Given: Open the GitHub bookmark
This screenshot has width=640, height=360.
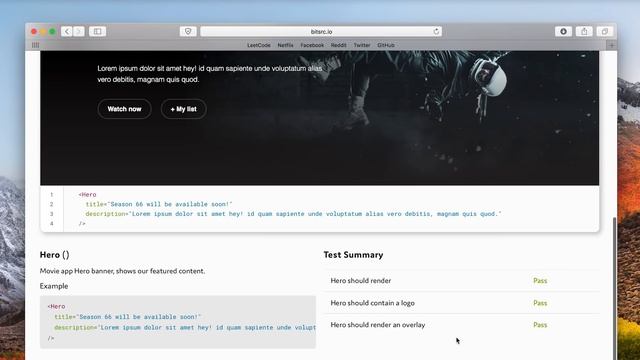Looking at the screenshot, I should (386, 45).
